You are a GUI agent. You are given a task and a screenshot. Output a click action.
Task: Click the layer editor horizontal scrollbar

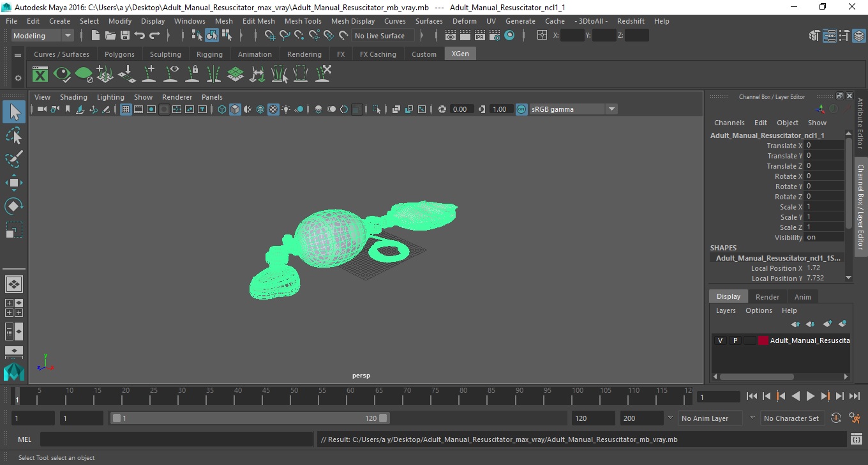(757, 377)
